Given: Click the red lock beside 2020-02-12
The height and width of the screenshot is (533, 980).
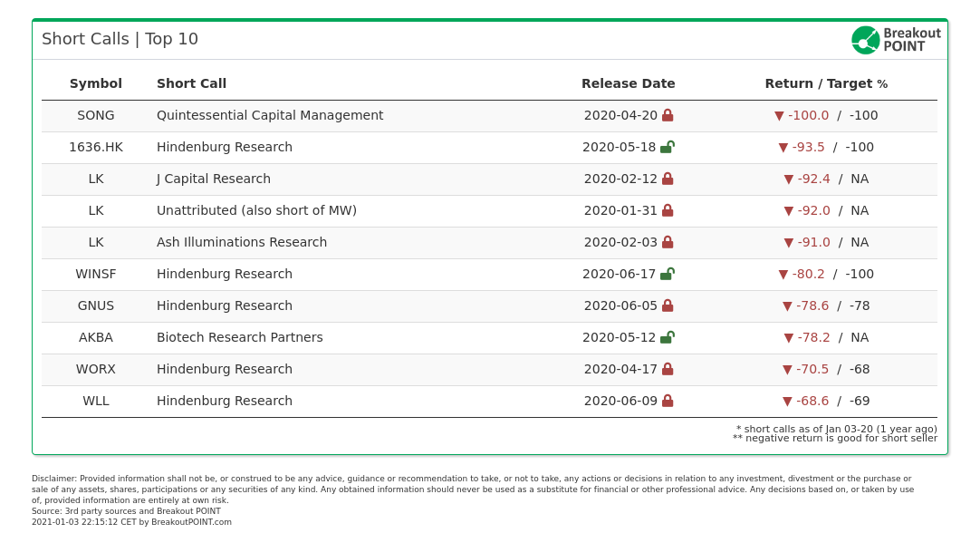Looking at the screenshot, I should 668,179.
